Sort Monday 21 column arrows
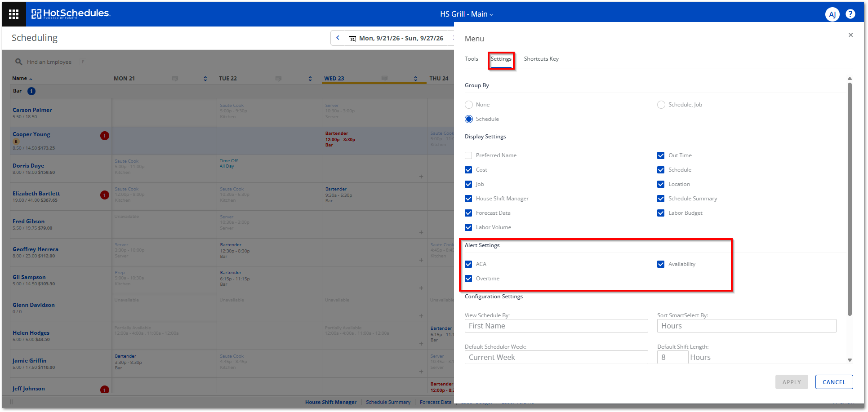This screenshot has width=868, height=412. coord(205,79)
